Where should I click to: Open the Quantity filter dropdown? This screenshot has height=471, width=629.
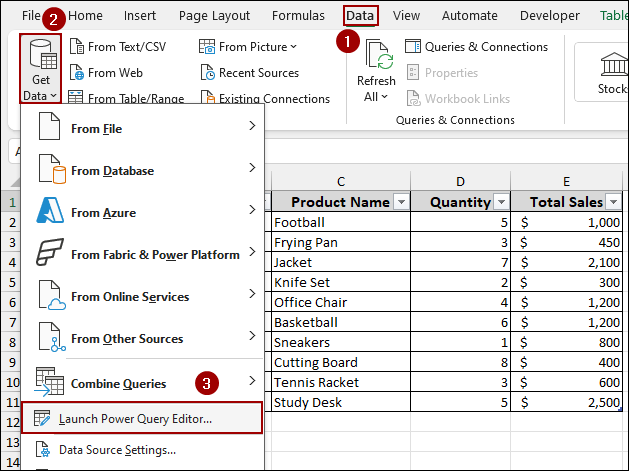pyautogui.click(x=501, y=202)
